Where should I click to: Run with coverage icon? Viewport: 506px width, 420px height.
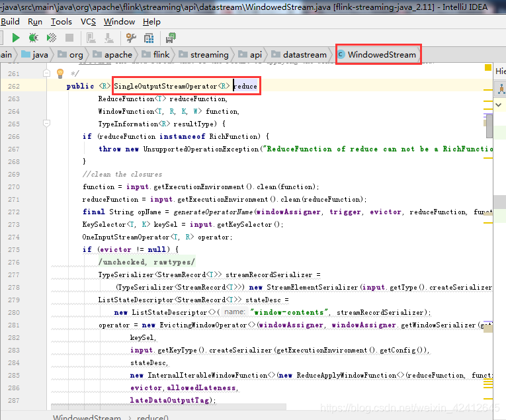(x=52, y=38)
